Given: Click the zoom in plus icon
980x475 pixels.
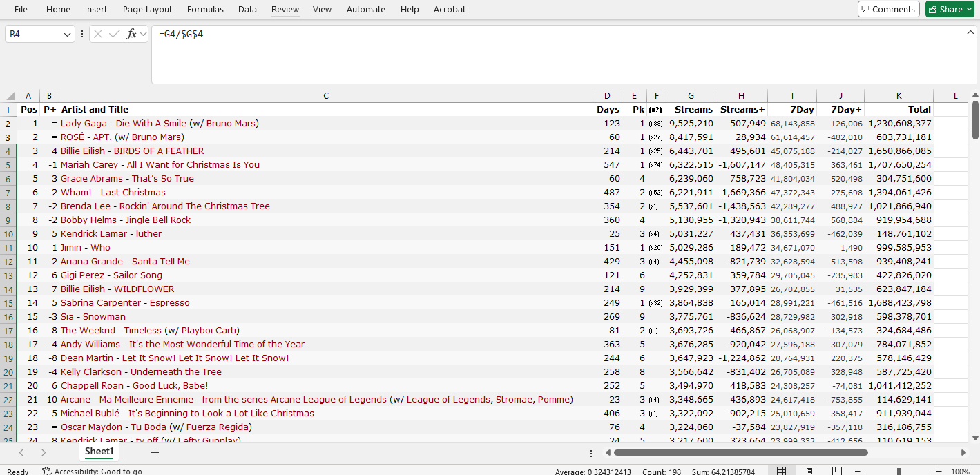Looking at the screenshot, I should tap(939, 472).
